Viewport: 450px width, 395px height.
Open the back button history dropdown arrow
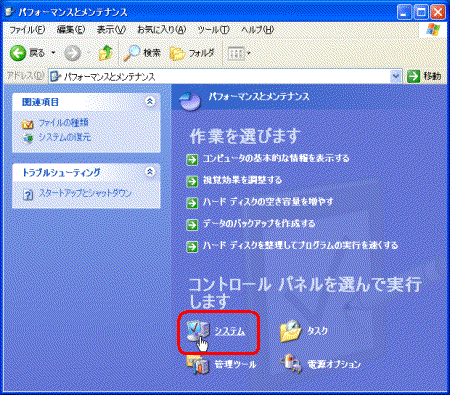[x=53, y=53]
